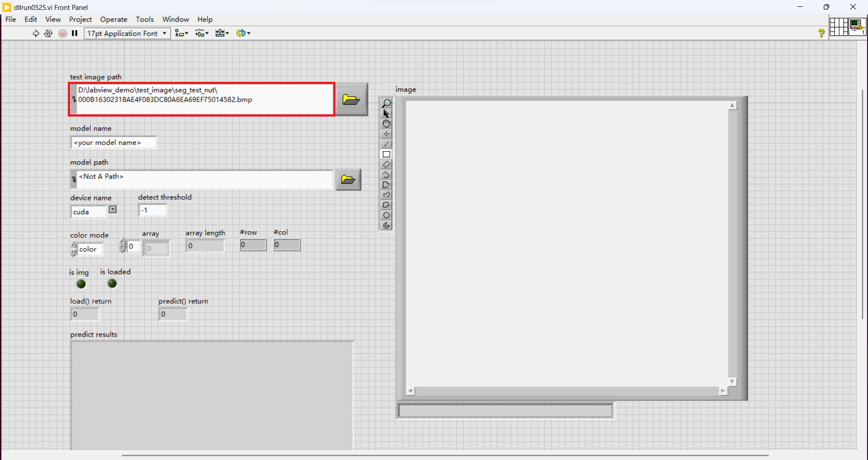Screen dimensions: 868x460
Task: Click the load() return indicator
Action: pos(85,314)
